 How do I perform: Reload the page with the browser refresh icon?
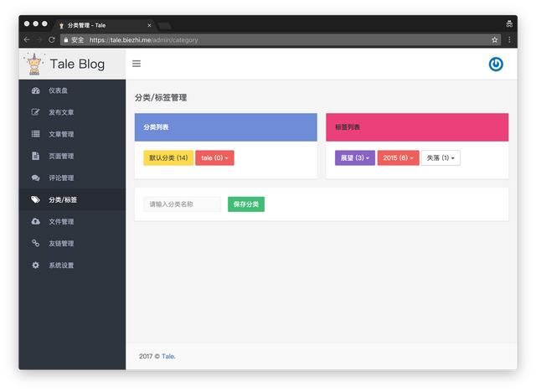[52, 39]
